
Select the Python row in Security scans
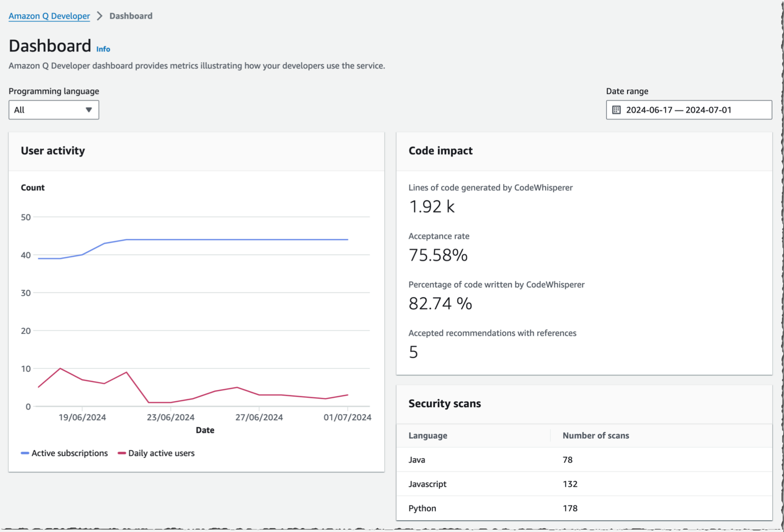click(584, 508)
